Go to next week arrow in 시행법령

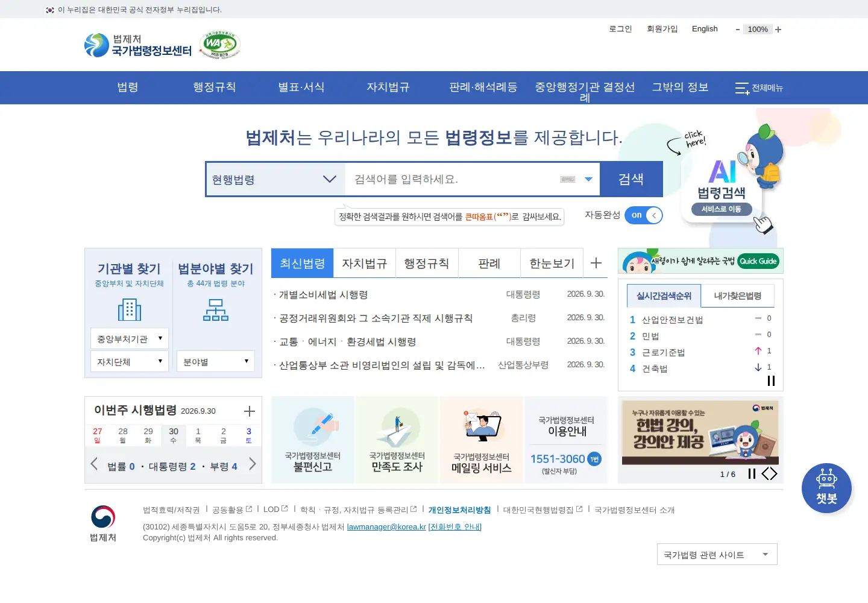pyautogui.click(x=253, y=464)
